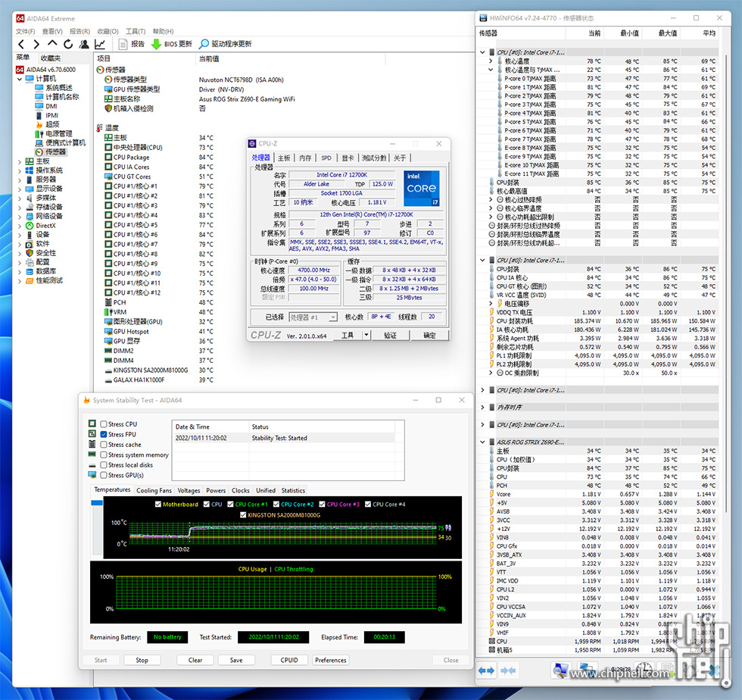Click the BIOS 更新 green arrow button
Screen dimensions: 742x700
tap(157, 44)
